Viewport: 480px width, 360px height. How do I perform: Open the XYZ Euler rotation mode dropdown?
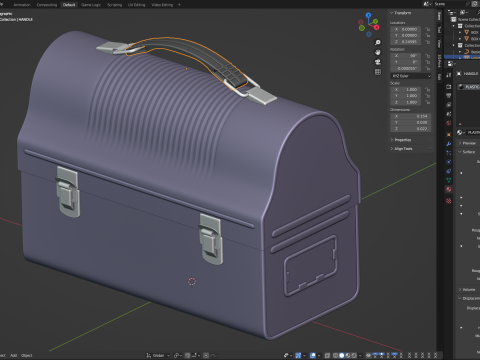point(411,76)
